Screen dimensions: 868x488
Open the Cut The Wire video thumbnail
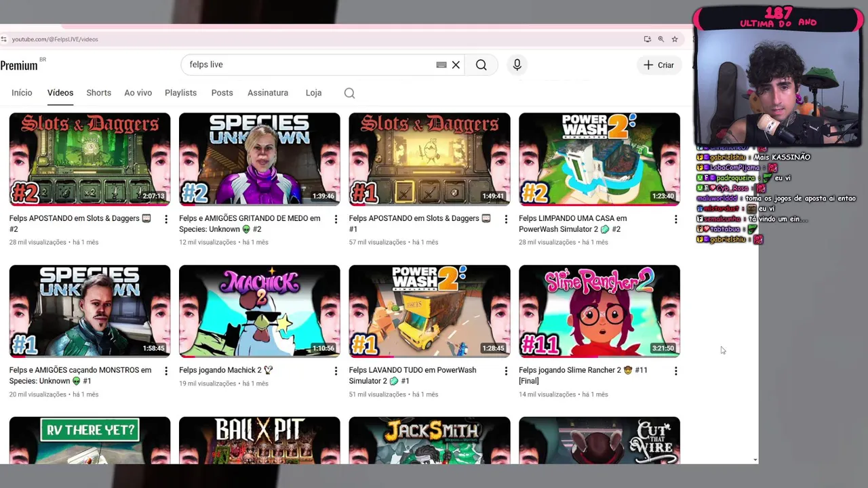tap(599, 441)
